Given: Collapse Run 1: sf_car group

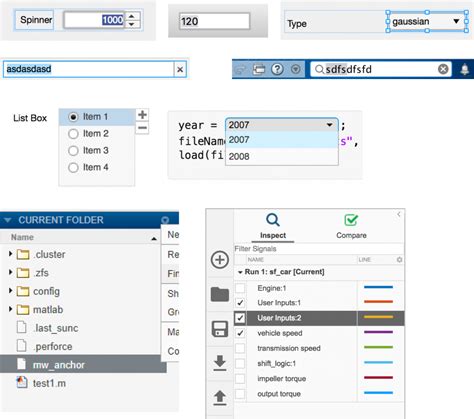Looking at the screenshot, I should pos(240,272).
